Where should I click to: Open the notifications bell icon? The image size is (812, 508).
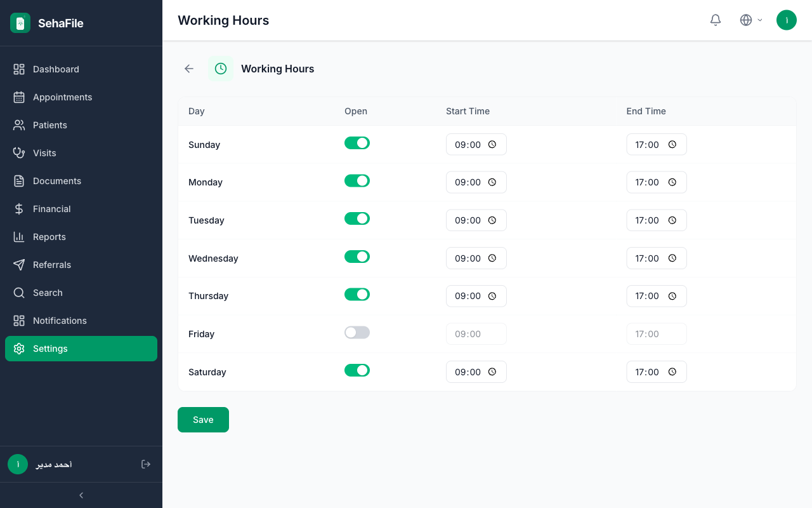(716, 20)
